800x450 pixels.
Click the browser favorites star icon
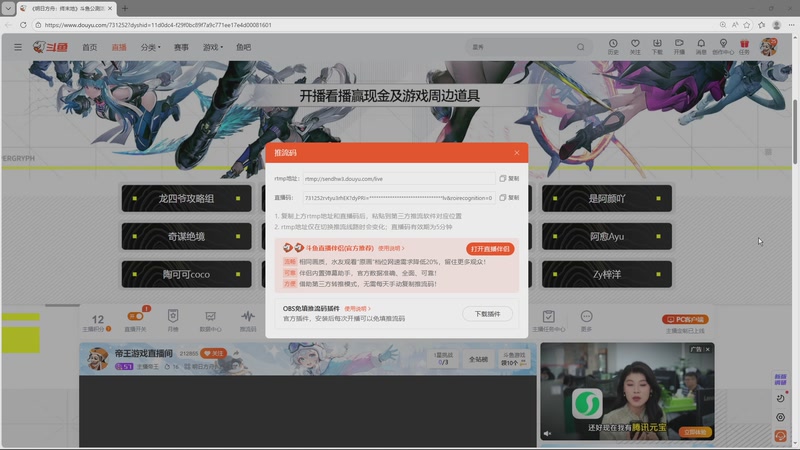pos(746,24)
